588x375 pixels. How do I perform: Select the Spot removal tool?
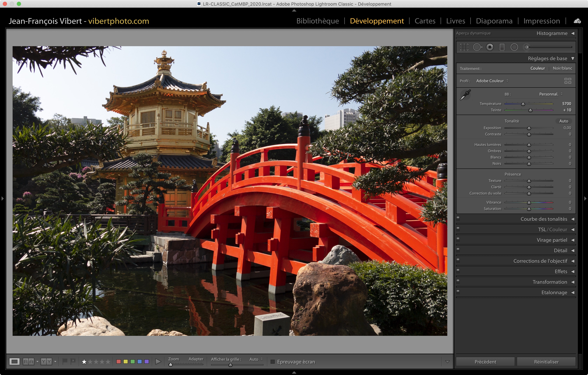click(477, 47)
